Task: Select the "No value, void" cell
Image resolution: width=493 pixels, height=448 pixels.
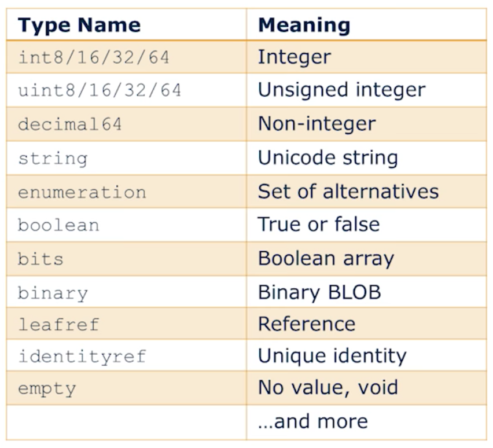Action: pos(328,387)
